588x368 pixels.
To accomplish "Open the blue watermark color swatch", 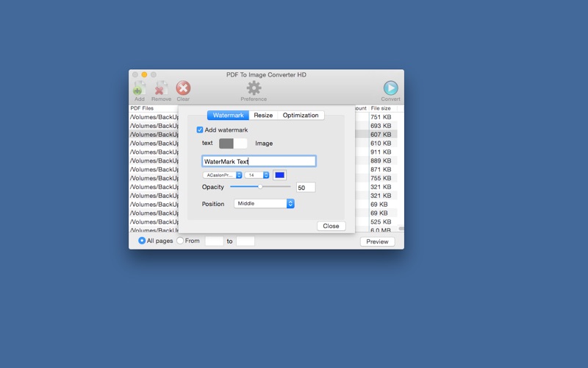I will point(279,175).
